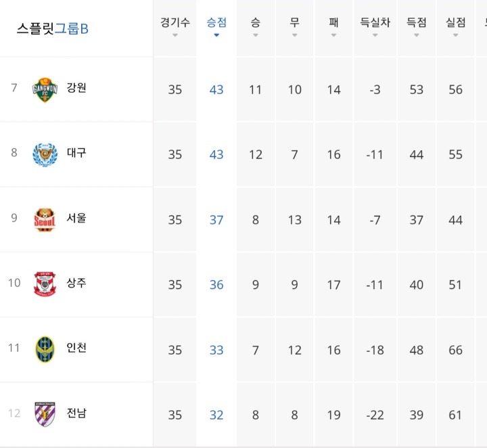Sort by 승점 using its blue arrow
The image size is (487, 448).
tap(216, 35)
